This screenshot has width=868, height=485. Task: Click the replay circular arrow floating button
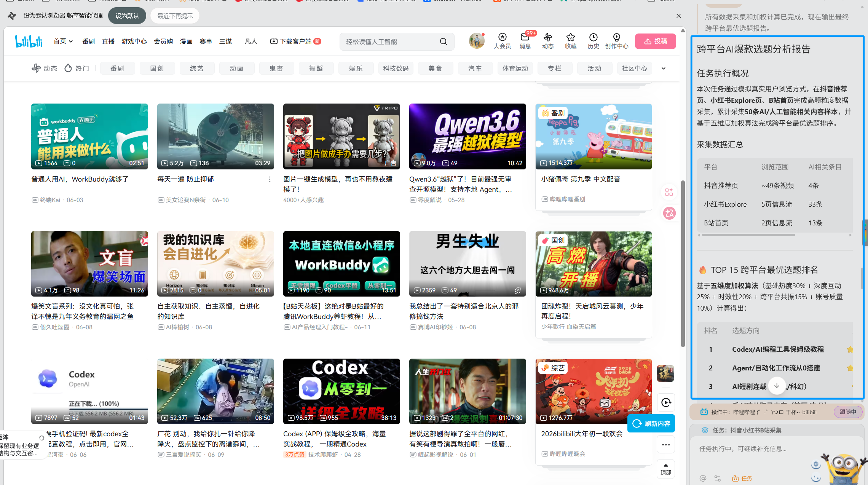pos(666,402)
